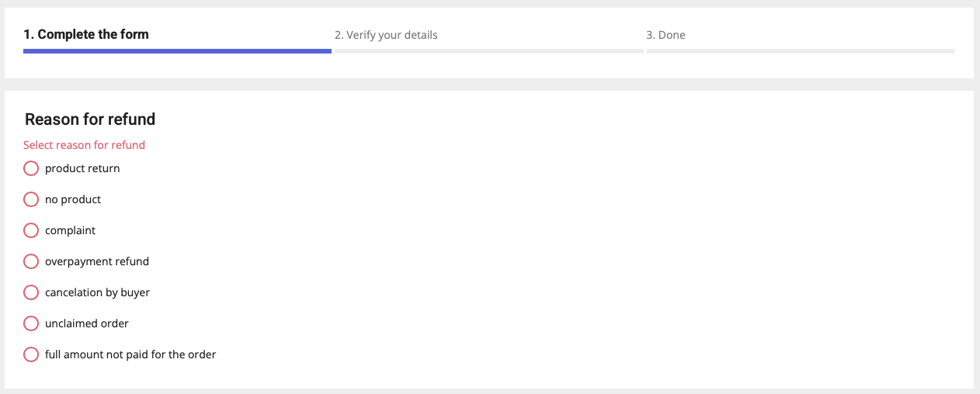Click the 'cancelation by buyer' label text
Image resolution: width=980 pixels, height=394 pixels.
[98, 292]
